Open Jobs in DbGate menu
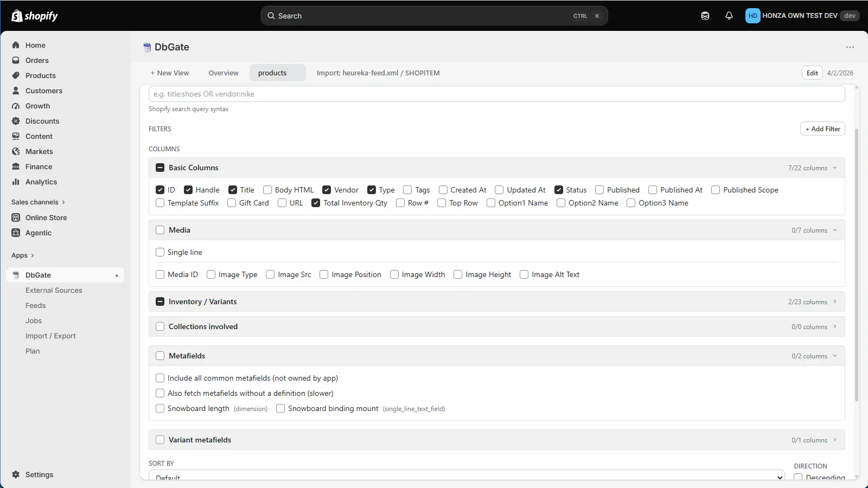The height and width of the screenshot is (488, 868). (34, 320)
